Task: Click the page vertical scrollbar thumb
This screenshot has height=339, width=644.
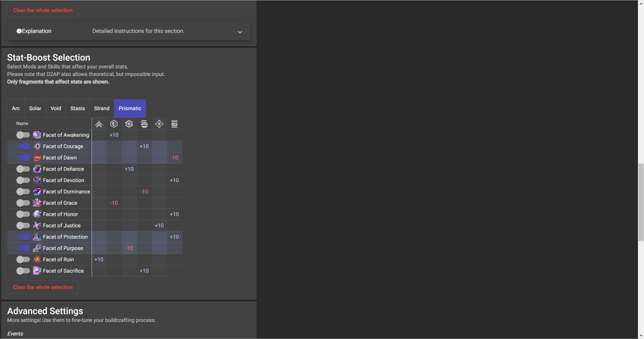Action: (x=640, y=201)
